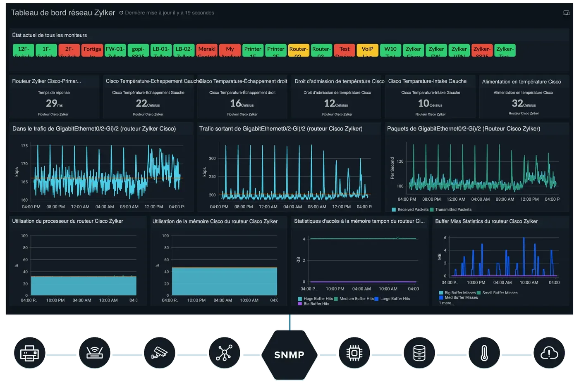Click the 22 Celsius Échappement Gauche value
Screen dimensions: 579x392
pyautogui.click(x=148, y=103)
